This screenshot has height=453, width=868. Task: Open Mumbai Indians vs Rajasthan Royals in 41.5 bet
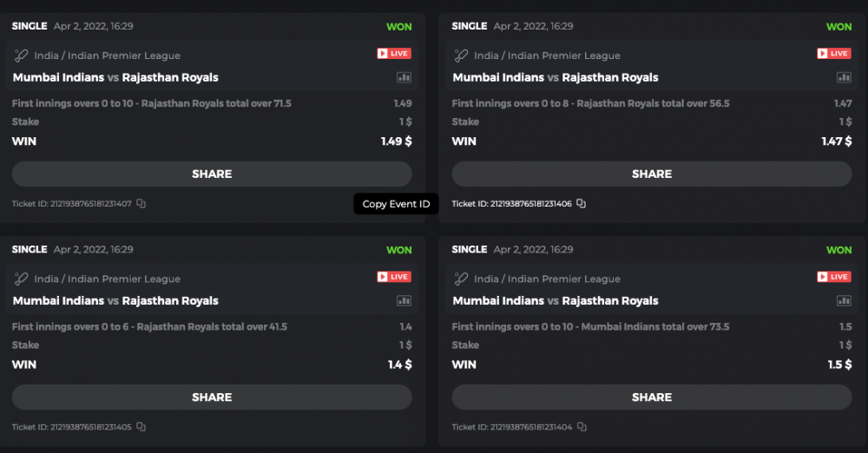point(115,301)
